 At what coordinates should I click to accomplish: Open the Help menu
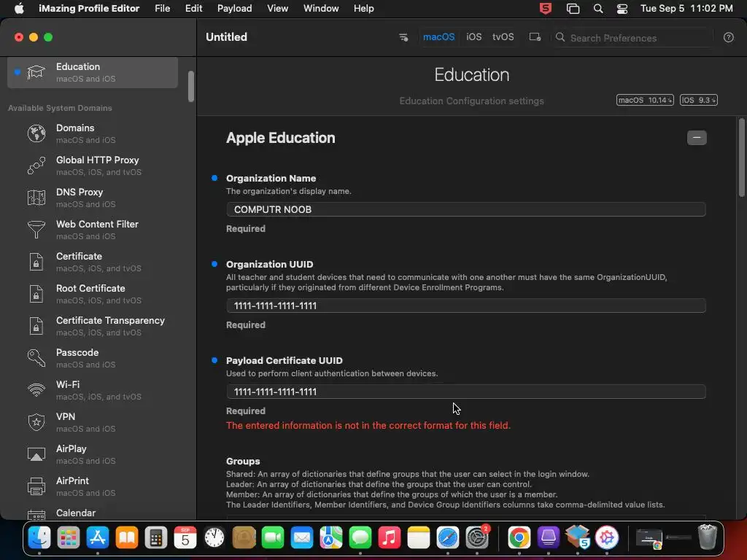[363, 9]
